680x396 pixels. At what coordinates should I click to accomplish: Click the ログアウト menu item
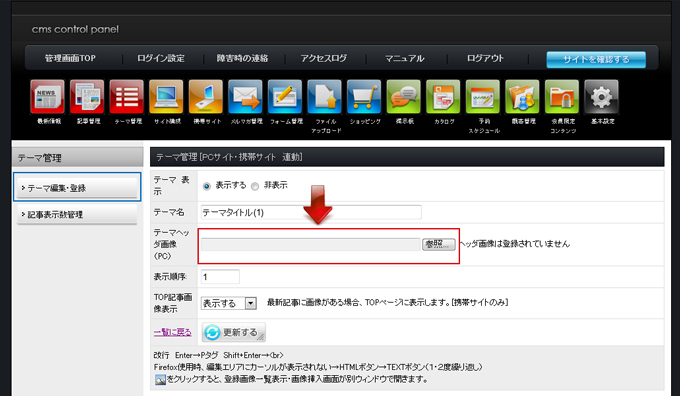coord(486,58)
